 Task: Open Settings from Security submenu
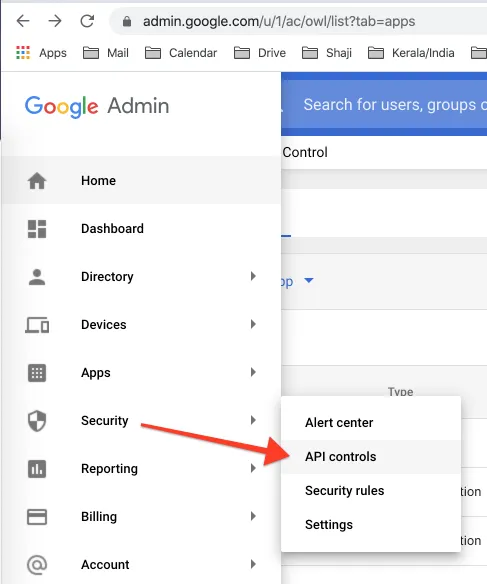(x=371, y=524)
